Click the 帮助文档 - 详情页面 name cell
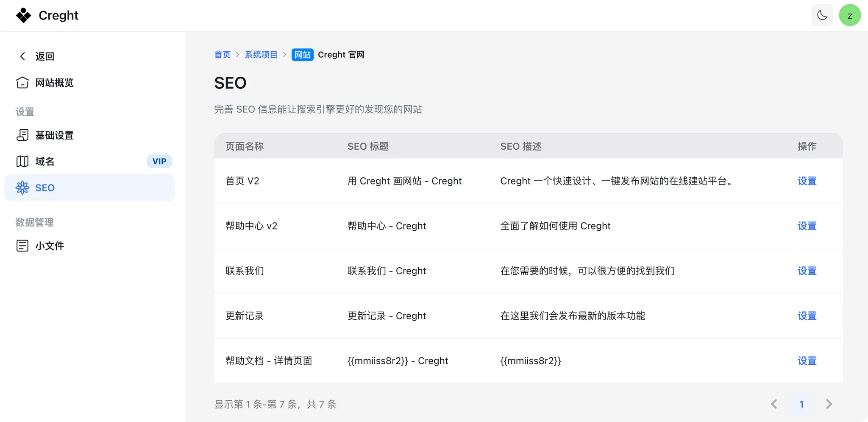Screen dimensions: 868x422 click(269, 361)
